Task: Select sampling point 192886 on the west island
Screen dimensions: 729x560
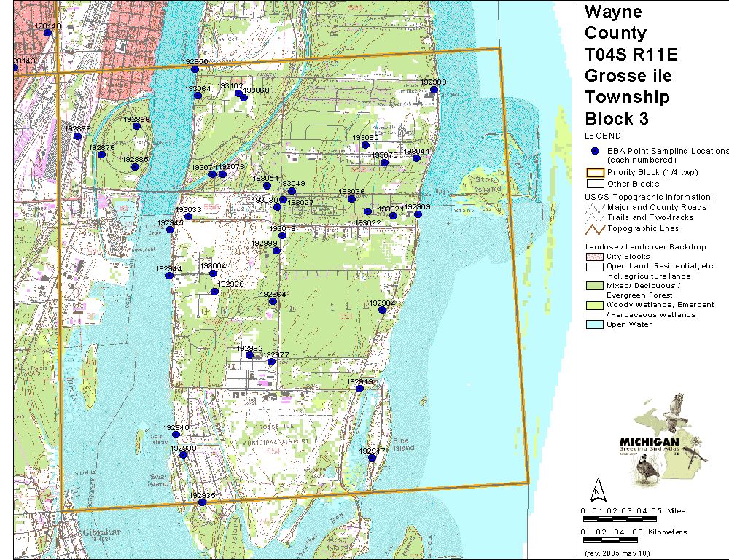Action: click(136, 126)
